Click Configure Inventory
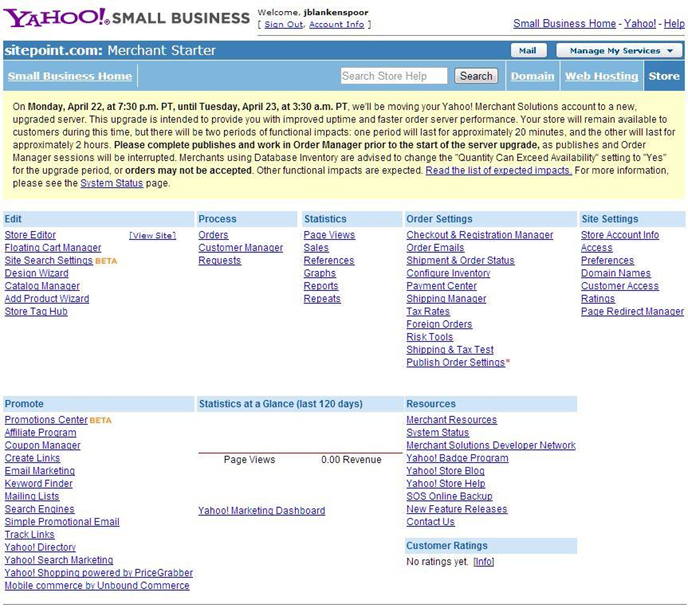This screenshot has height=612, width=688. (x=448, y=273)
